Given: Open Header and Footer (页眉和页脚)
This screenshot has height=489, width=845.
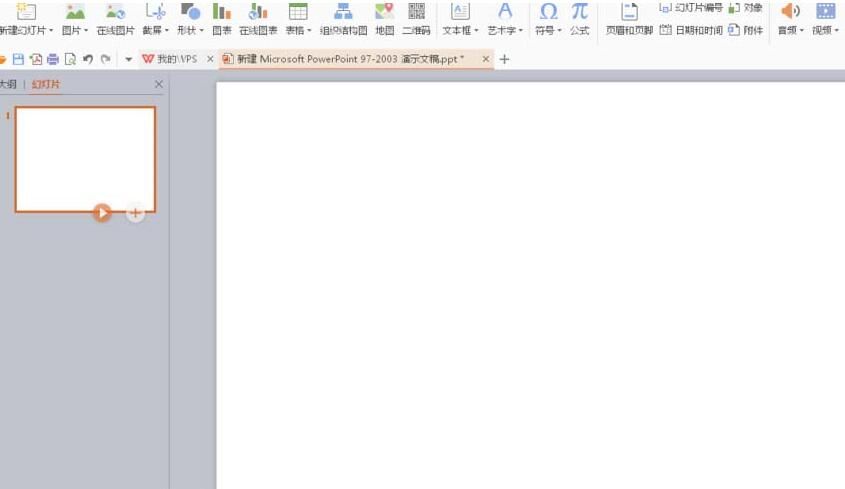Looking at the screenshot, I should (x=629, y=11).
